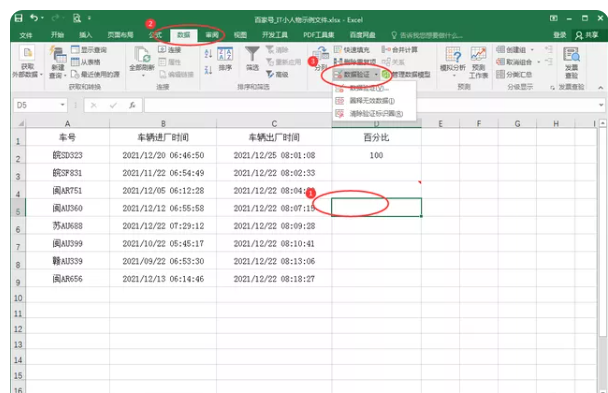This screenshot has height=393, width=608.
Task: Switch to the 视图 tab
Action: [x=240, y=35]
